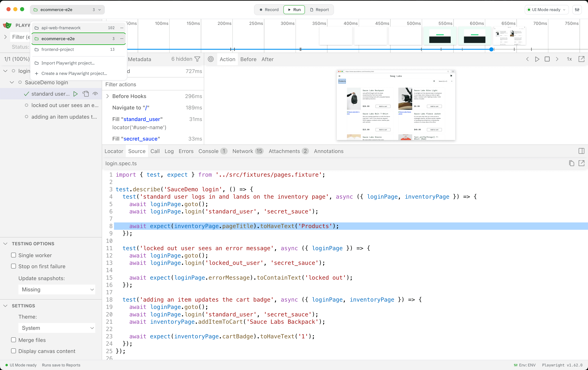This screenshot has width=588, height=370.
Task: Stop the trace playback
Action: coord(547,59)
